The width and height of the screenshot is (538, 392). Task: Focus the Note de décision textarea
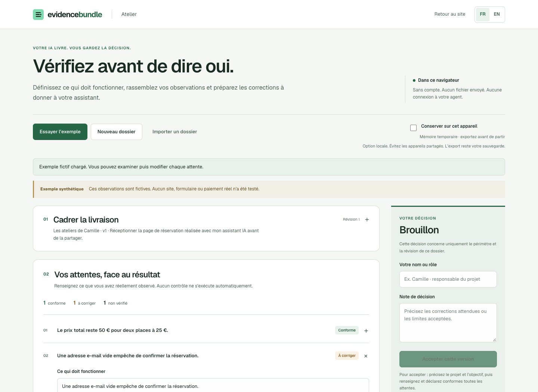448,323
